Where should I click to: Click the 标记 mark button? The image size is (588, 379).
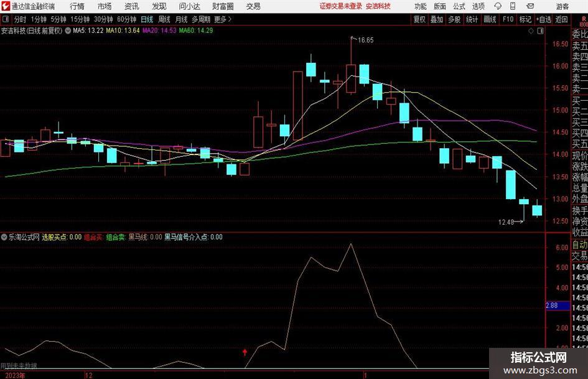[x=525, y=19]
